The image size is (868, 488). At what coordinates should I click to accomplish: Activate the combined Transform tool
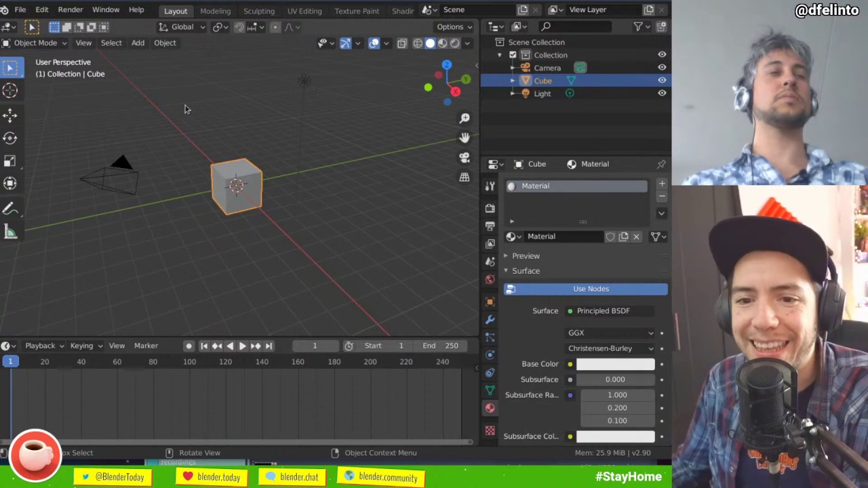pyautogui.click(x=10, y=184)
